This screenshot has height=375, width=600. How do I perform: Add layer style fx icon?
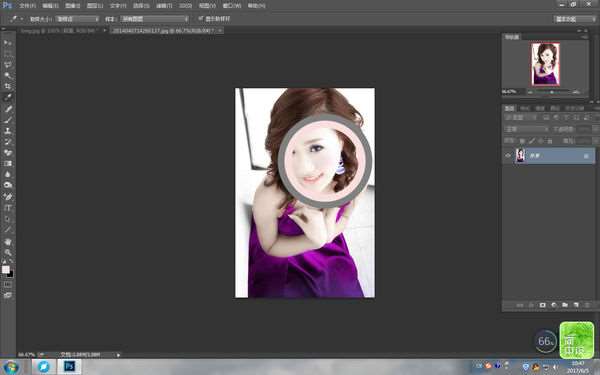[x=531, y=305]
